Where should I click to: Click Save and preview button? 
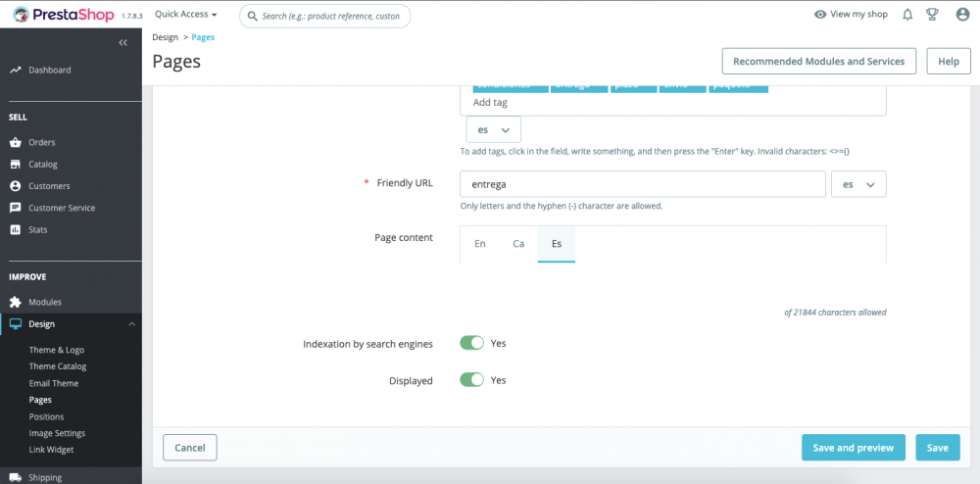coord(854,447)
